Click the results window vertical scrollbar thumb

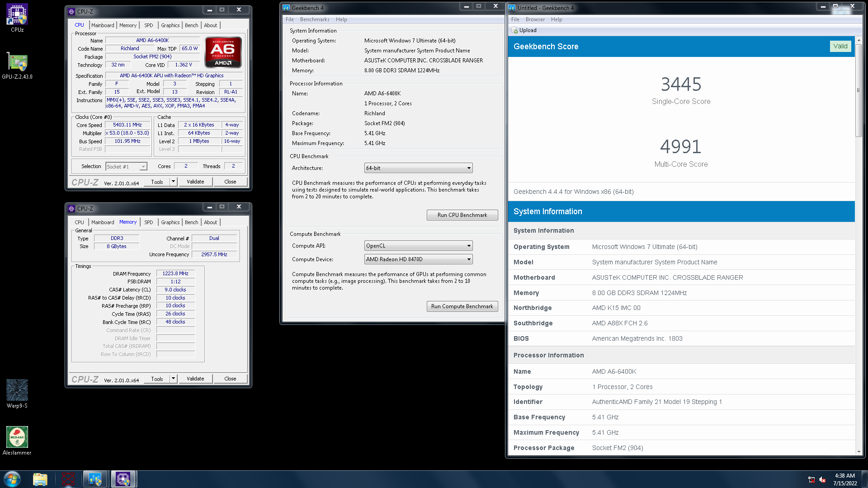tap(859, 90)
